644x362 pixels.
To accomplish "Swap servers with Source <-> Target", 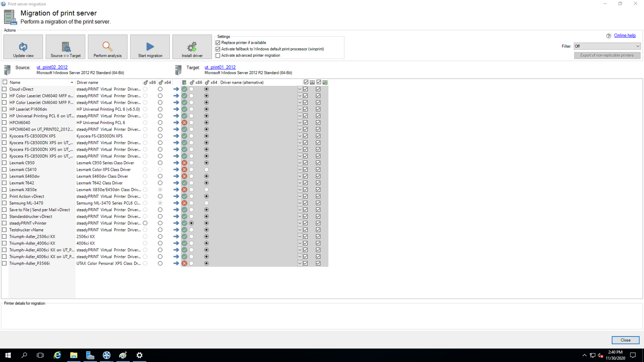I will click(65, 47).
